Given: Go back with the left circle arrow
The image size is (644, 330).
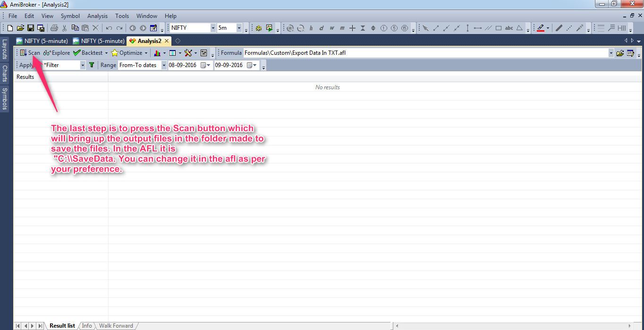Looking at the screenshot, I should [133, 28].
